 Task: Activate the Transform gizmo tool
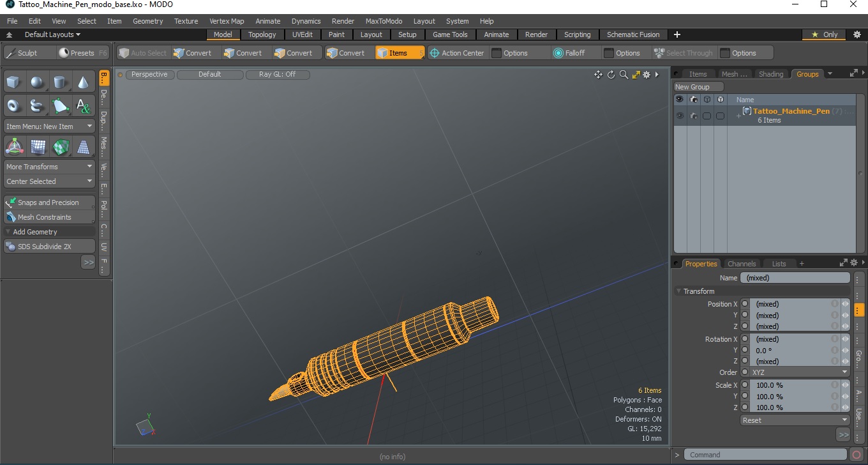[14, 147]
